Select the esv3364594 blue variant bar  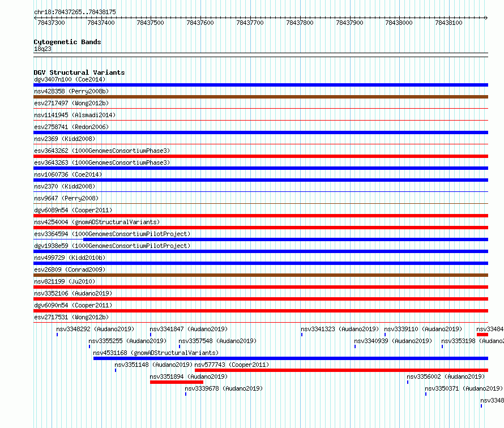286,239
